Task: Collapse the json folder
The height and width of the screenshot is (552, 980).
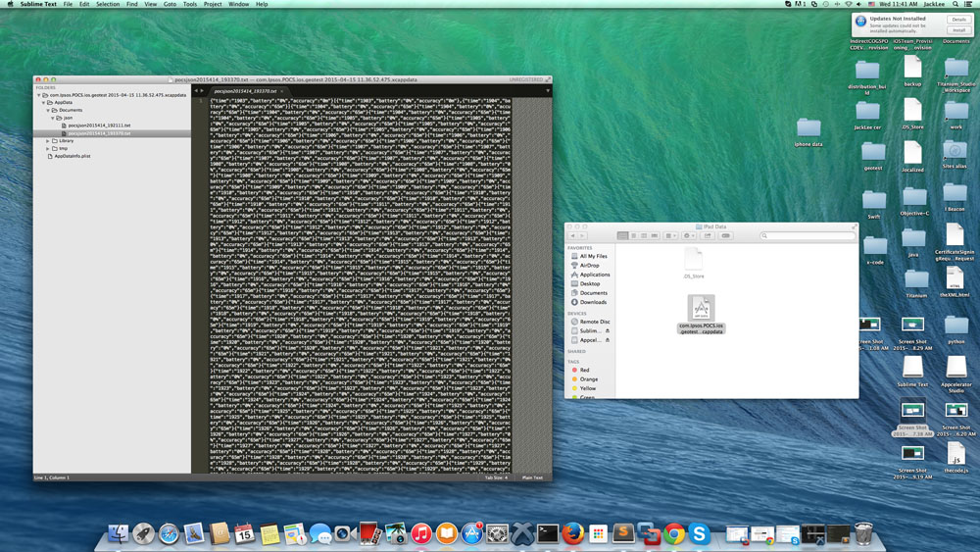Action: 53,118
